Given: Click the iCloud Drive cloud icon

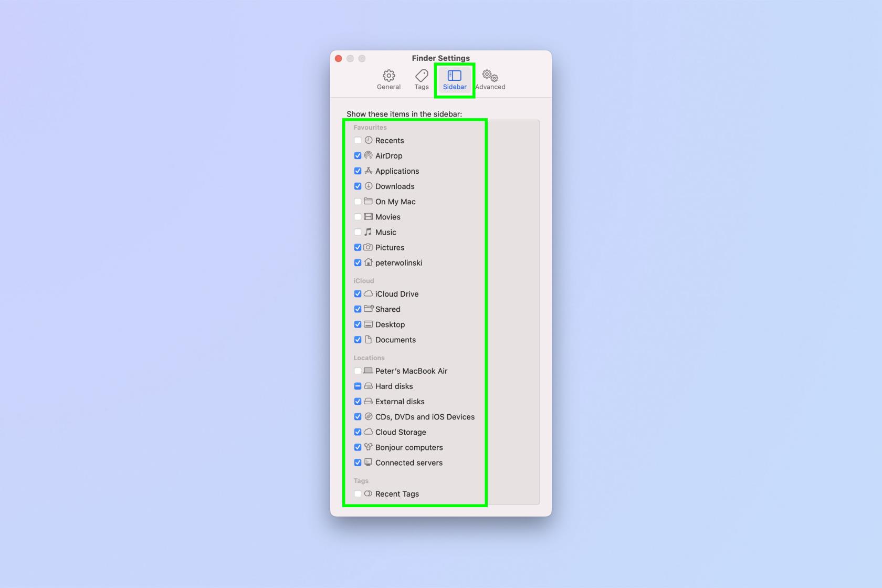Looking at the screenshot, I should click(x=369, y=293).
